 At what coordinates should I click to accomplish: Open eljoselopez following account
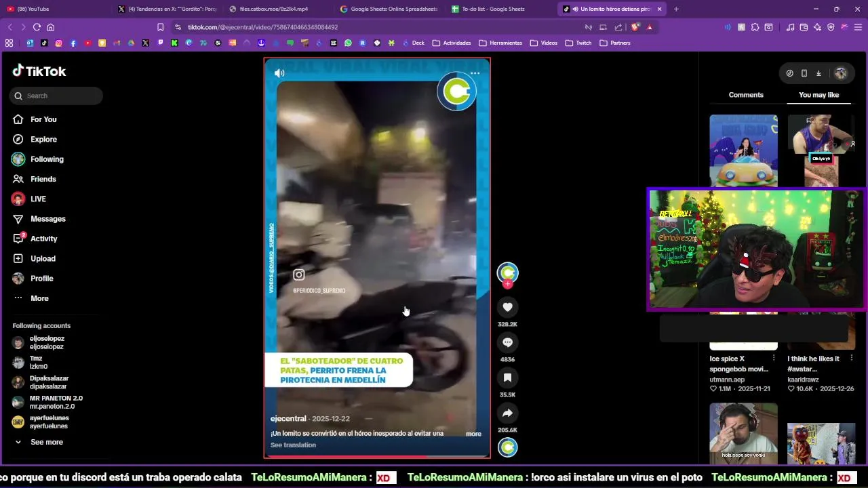coord(47,342)
